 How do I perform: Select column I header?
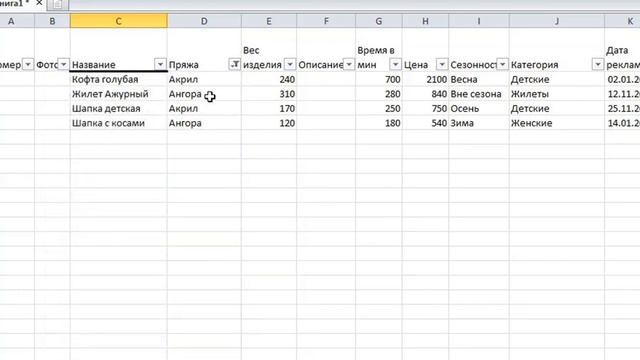479,21
